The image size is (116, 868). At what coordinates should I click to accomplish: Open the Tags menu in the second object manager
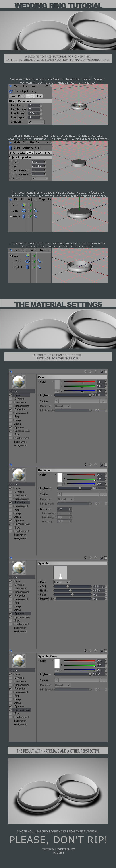pos(42,250)
